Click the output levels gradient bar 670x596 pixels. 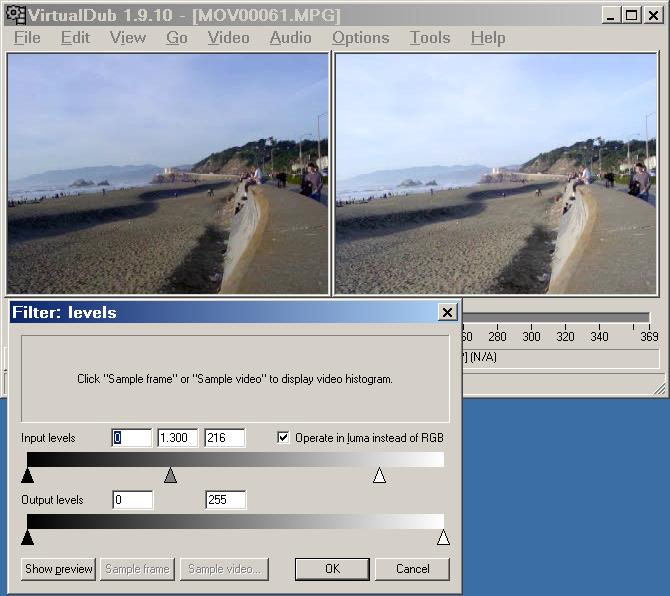click(x=235, y=522)
